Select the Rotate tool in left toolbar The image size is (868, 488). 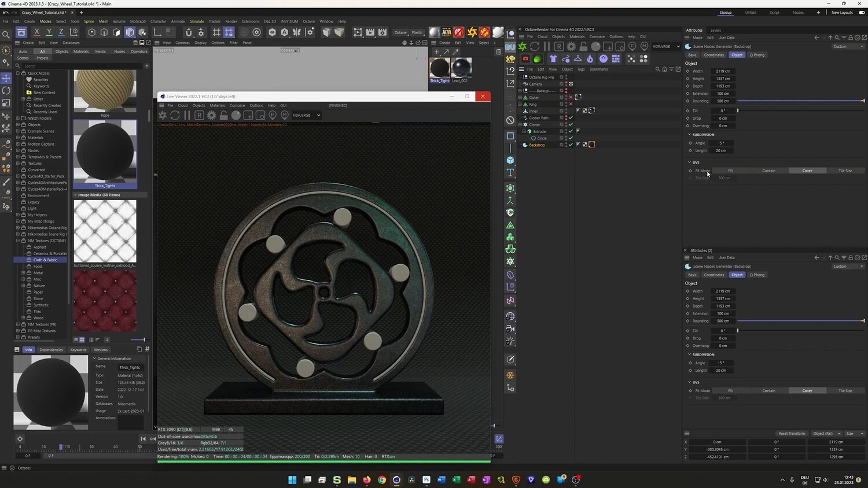tap(6, 91)
